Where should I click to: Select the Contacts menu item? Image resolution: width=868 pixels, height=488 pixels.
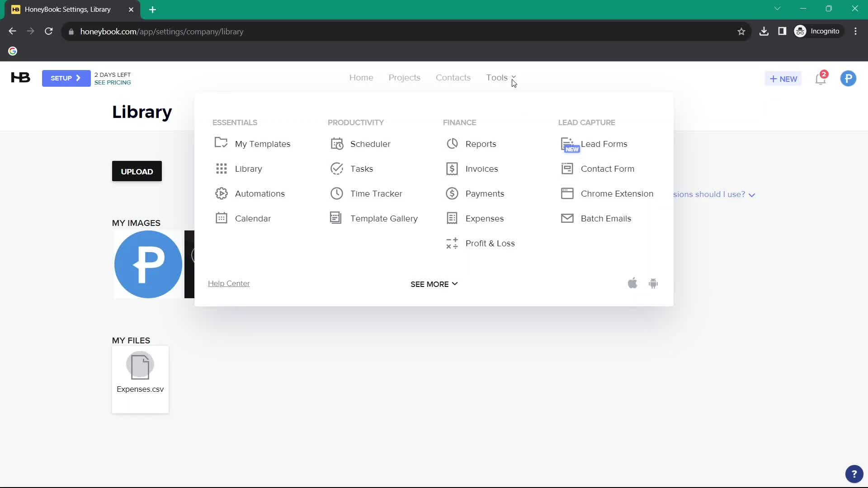(453, 77)
